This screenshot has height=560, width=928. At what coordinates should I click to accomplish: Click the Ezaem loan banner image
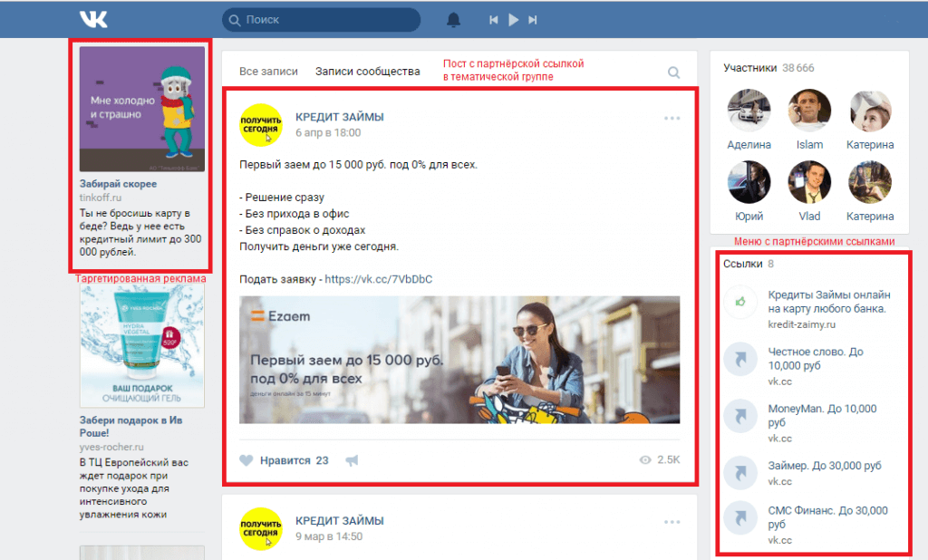459,360
